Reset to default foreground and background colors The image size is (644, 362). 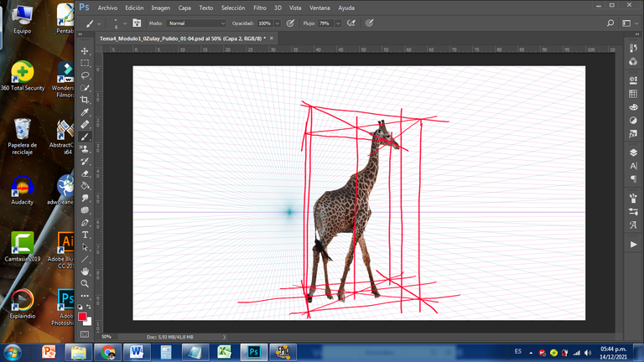(80, 307)
